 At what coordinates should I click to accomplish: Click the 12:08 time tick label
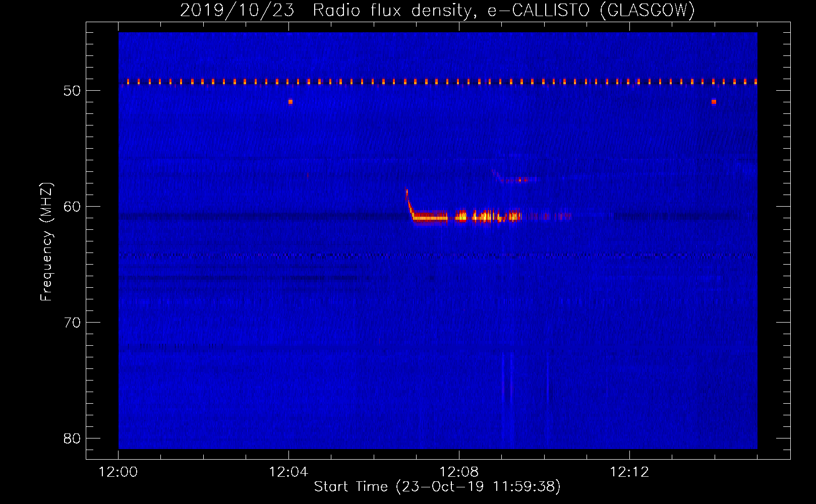tap(459, 472)
